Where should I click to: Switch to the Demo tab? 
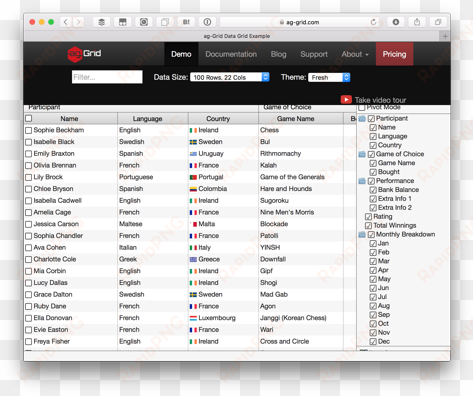[x=181, y=54]
